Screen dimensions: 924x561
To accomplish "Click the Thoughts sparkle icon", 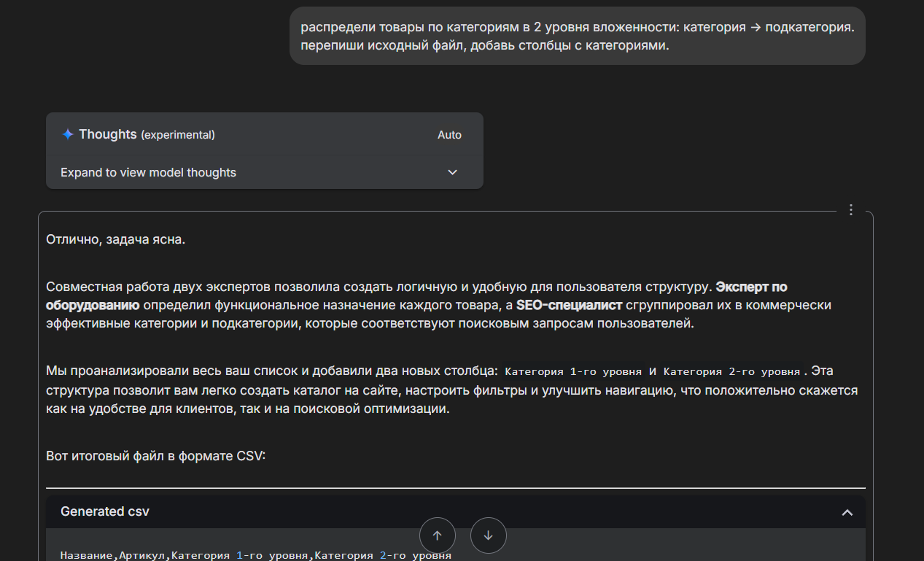I will tap(68, 134).
